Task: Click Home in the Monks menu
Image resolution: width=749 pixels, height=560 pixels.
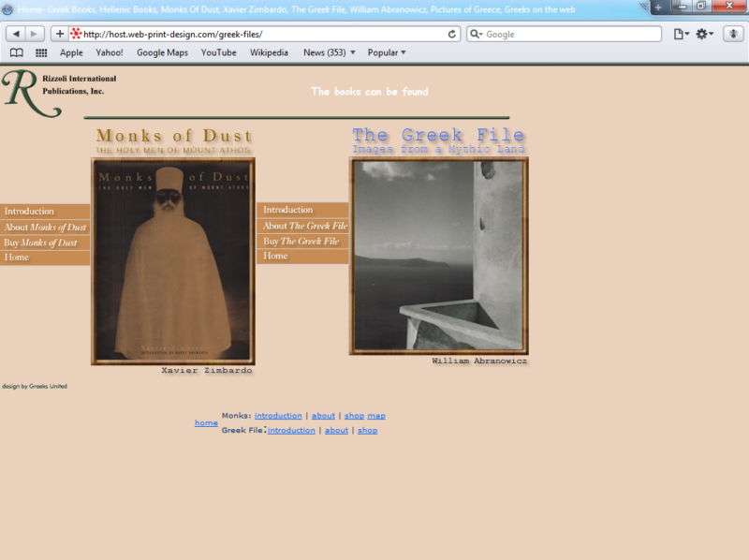Action: tap(45, 258)
